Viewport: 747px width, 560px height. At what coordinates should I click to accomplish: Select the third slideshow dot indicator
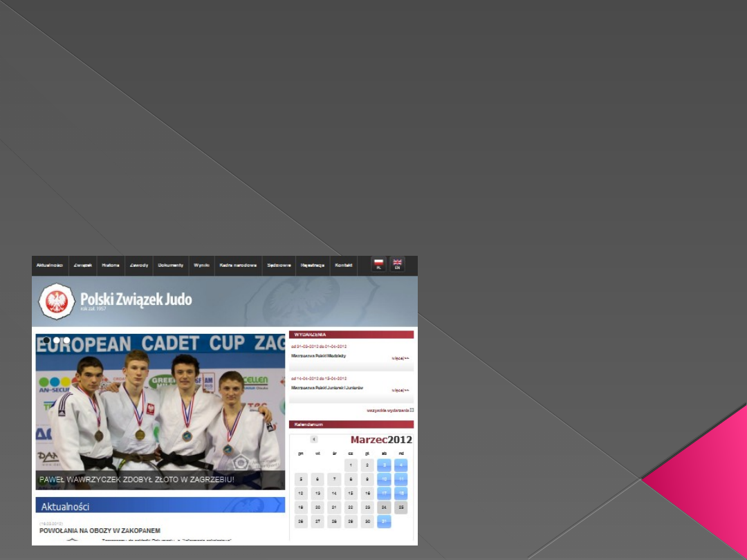[x=66, y=340]
